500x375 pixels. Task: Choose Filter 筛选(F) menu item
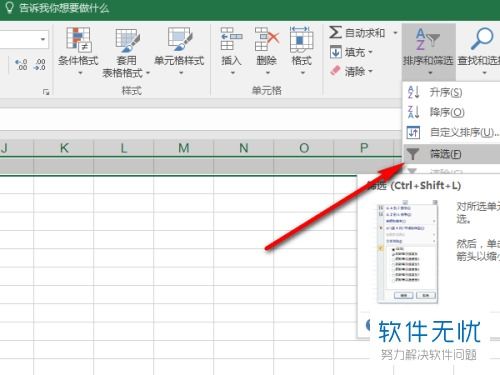[452, 154]
